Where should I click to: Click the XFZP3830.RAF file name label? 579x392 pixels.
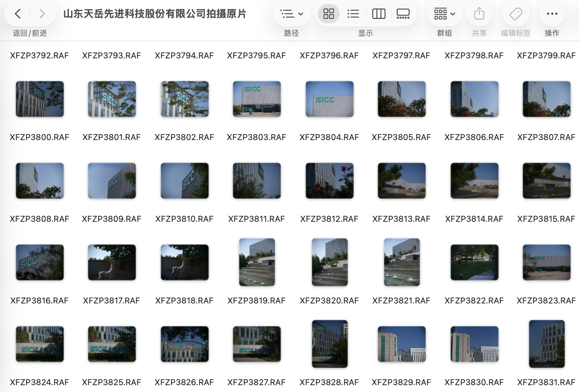(x=474, y=382)
